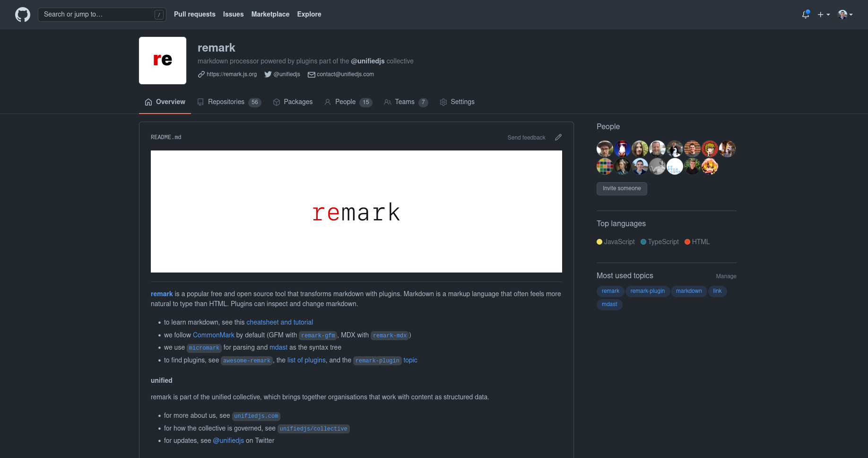Go to Marketplace
The height and width of the screenshot is (458, 868).
pyautogui.click(x=270, y=14)
